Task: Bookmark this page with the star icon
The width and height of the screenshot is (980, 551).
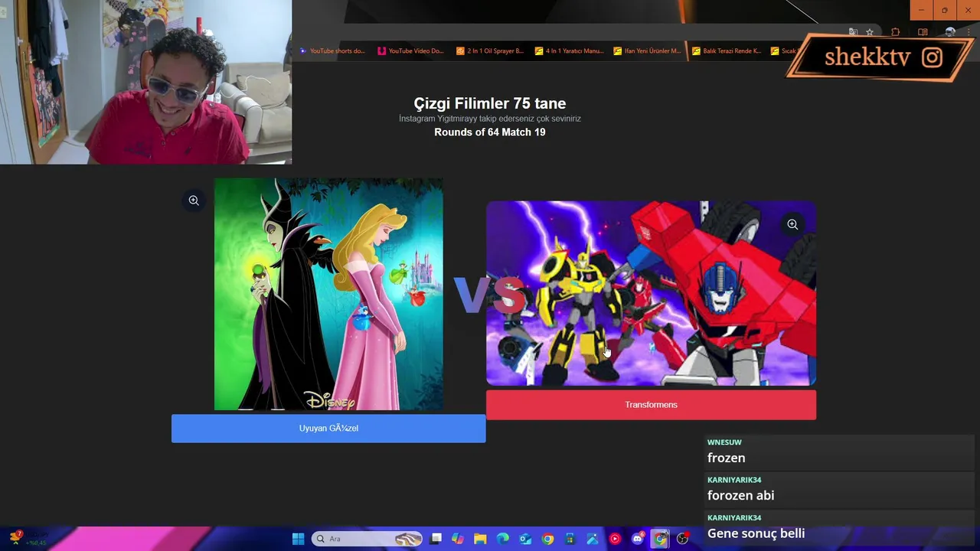Action: click(x=870, y=32)
